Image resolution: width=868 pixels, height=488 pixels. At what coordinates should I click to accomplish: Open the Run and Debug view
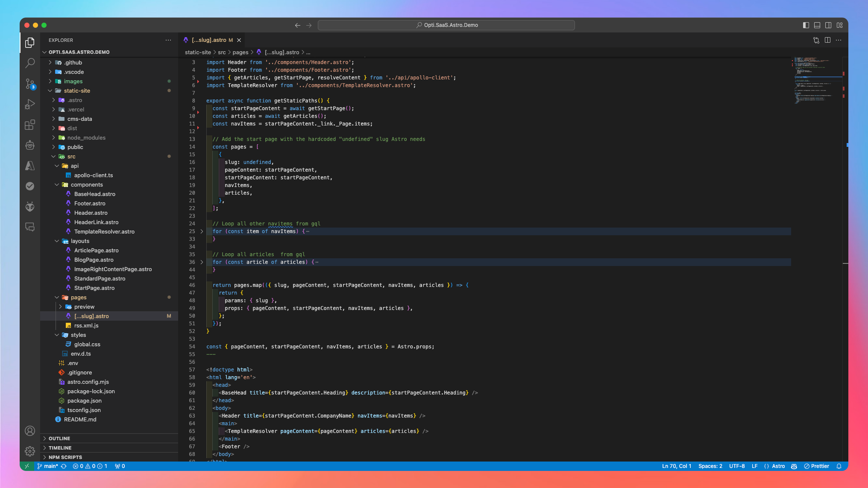click(30, 104)
